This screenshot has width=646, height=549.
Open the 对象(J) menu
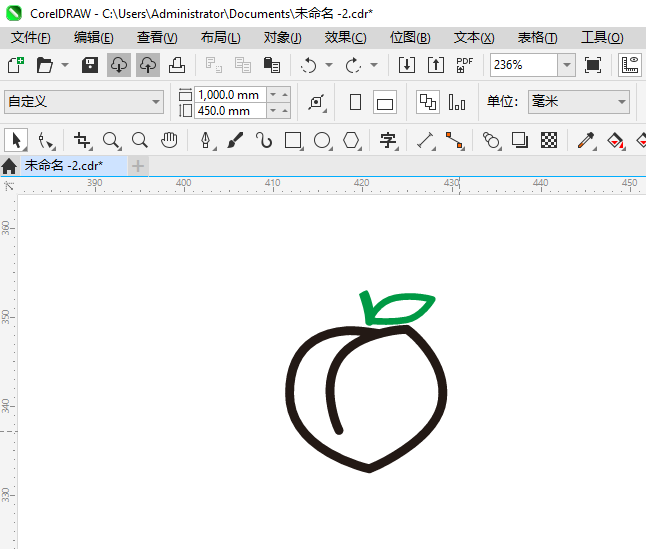(283, 37)
